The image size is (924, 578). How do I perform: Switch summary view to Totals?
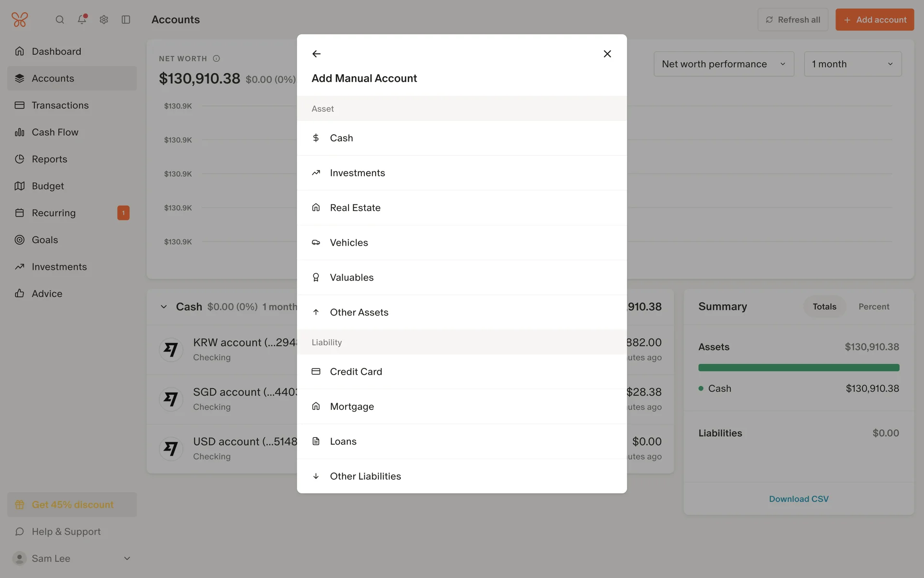pyautogui.click(x=824, y=307)
